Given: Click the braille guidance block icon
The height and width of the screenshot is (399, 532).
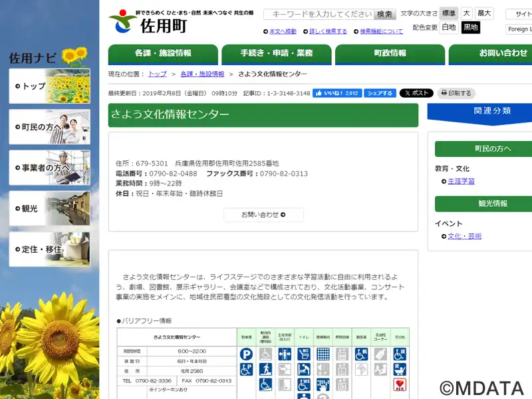Looking at the screenshot, I should (x=323, y=354).
